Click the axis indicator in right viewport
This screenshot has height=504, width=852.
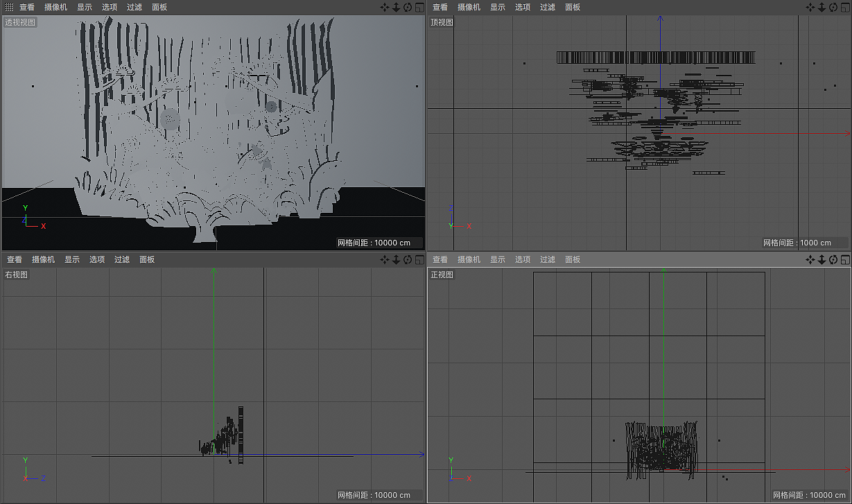click(x=33, y=470)
